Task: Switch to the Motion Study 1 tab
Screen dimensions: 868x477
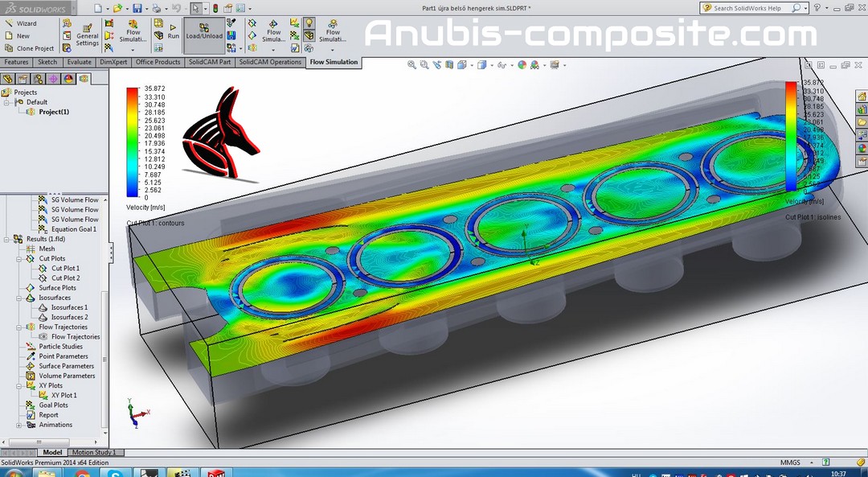Action: [x=93, y=452]
